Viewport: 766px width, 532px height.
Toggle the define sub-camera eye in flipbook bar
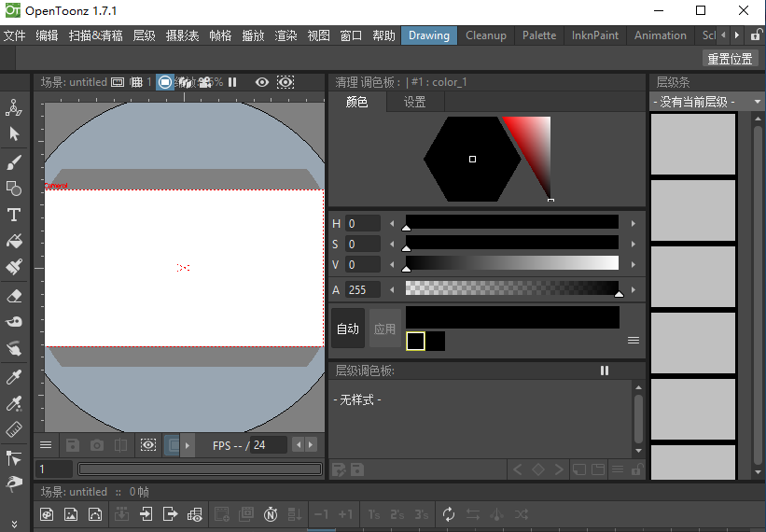tap(148, 445)
